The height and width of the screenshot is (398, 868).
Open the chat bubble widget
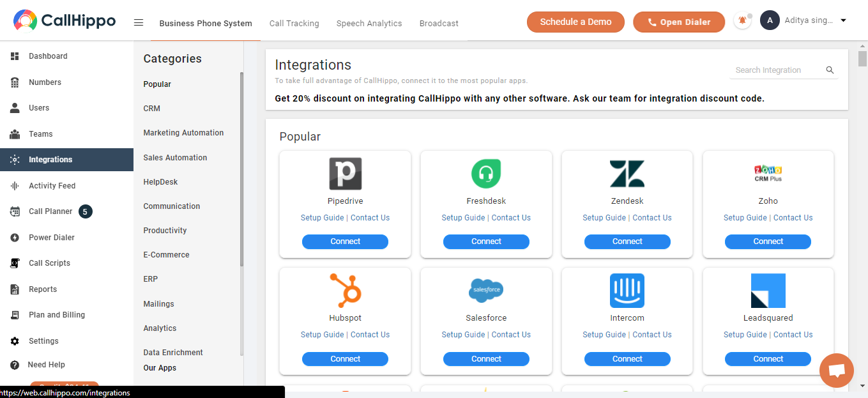836,371
